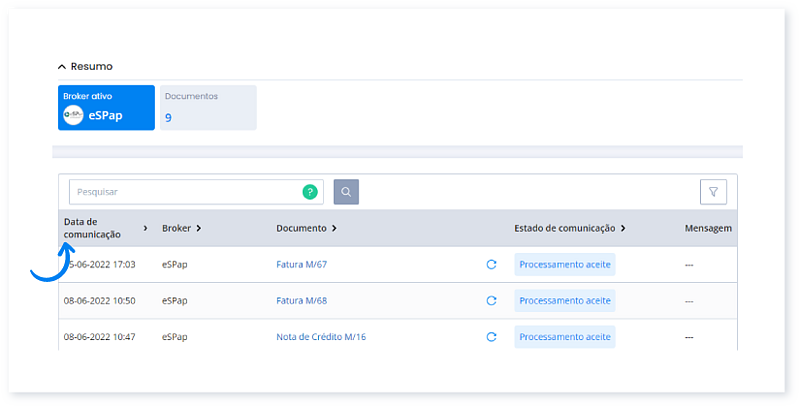Open the Nota de Crédito M/16 link
Viewport: 800px width, 407px height.
click(x=321, y=337)
